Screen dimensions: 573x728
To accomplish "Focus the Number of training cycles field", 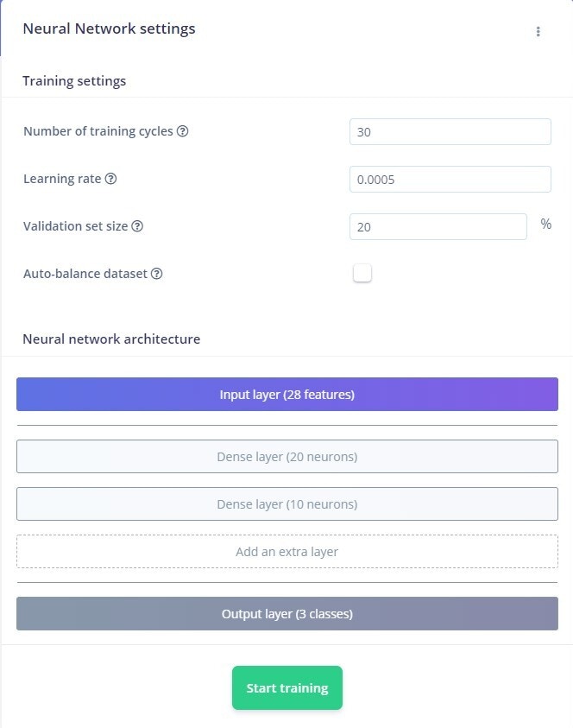I will tap(450, 132).
